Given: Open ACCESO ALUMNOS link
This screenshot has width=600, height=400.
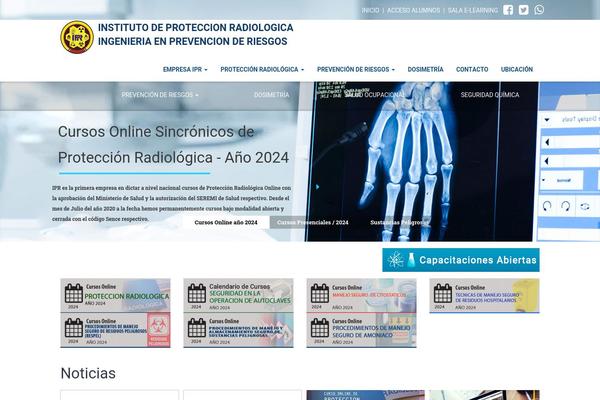Looking at the screenshot, I should pos(413,10).
